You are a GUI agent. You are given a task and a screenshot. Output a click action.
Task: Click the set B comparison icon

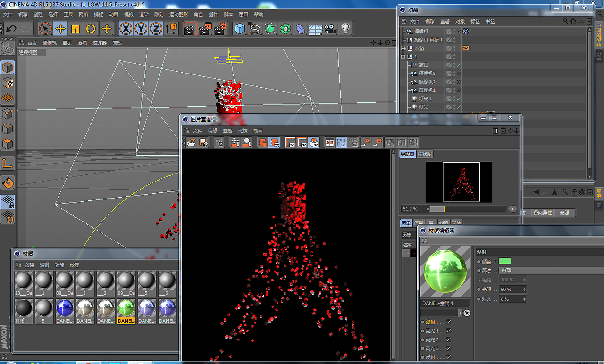tap(377, 142)
